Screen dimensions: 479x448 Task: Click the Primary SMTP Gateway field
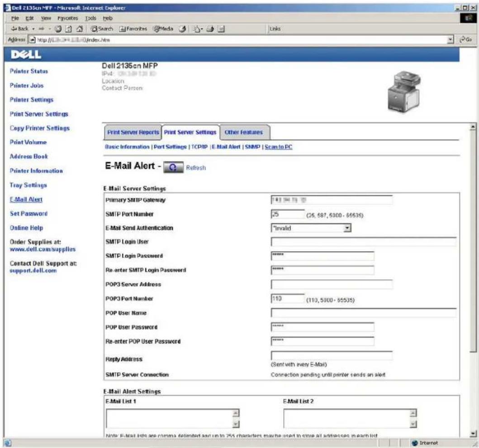click(x=332, y=200)
